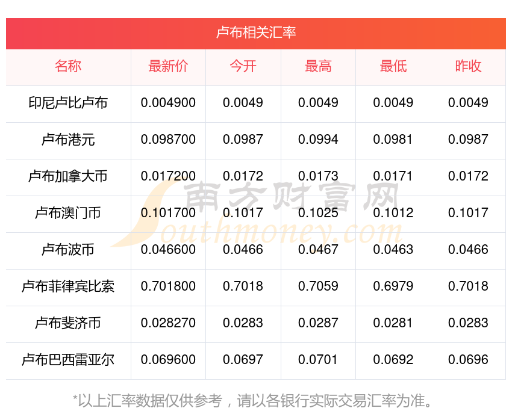Select the 今开 column header

coord(243,66)
